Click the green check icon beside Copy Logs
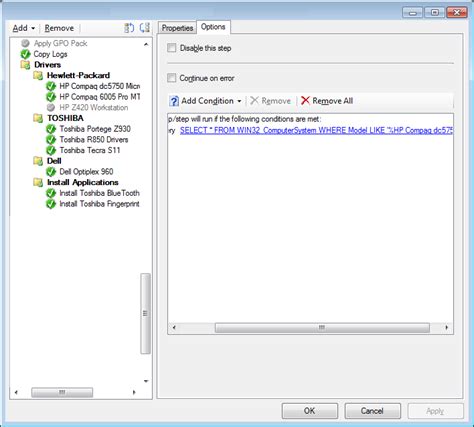The width and height of the screenshot is (474, 427). pyautogui.click(x=25, y=54)
